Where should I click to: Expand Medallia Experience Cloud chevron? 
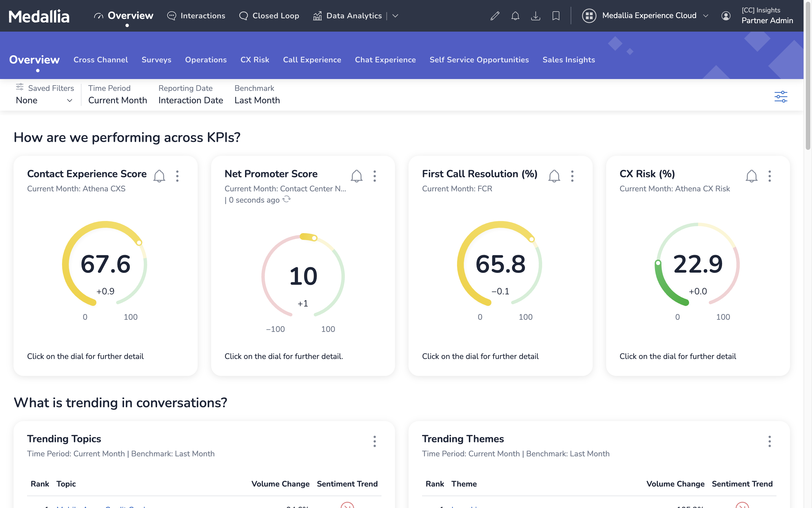coord(706,16)
